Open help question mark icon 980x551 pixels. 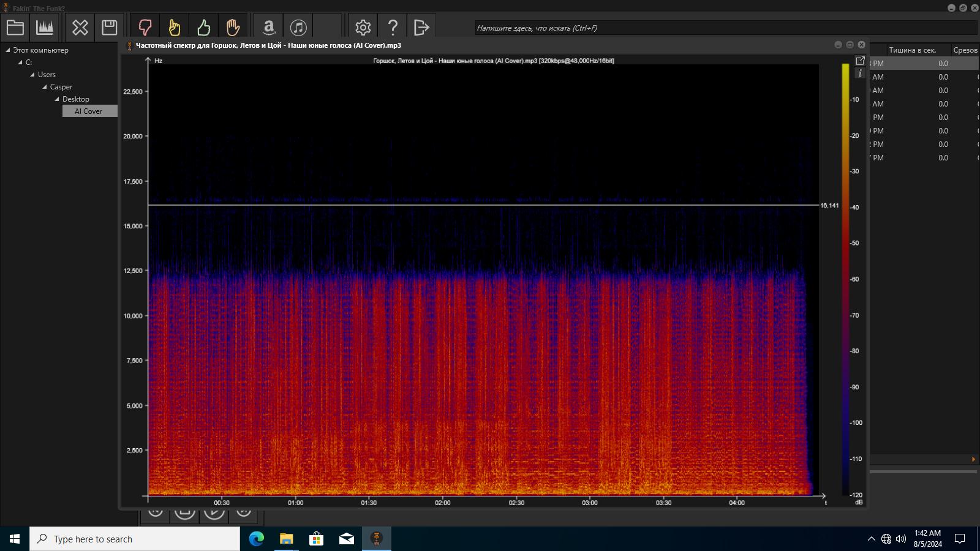[x=393, y=28]
